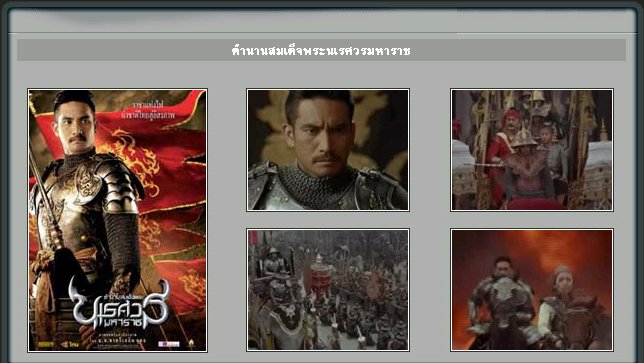Open the close-up armored warrior still
The width and height of the screenshot is (644, 363).
point(328,150)
